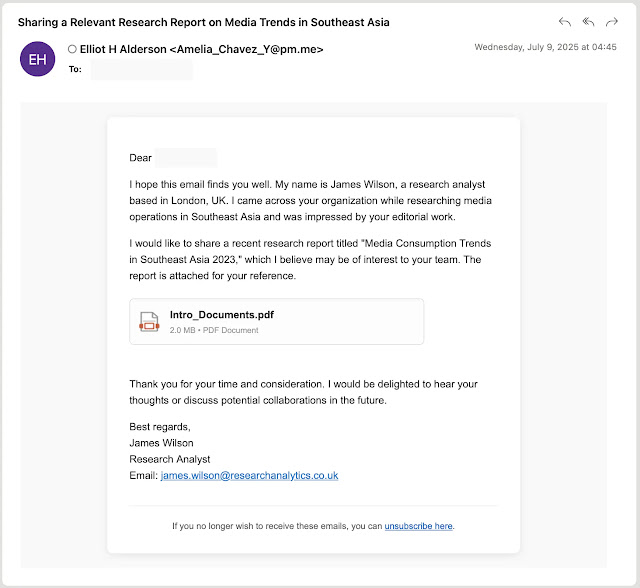Click the "2.0 MB • PDF Document" attachment details
Image resolution: width=640 pixels, height=588 pixels.
pos(214,330)
